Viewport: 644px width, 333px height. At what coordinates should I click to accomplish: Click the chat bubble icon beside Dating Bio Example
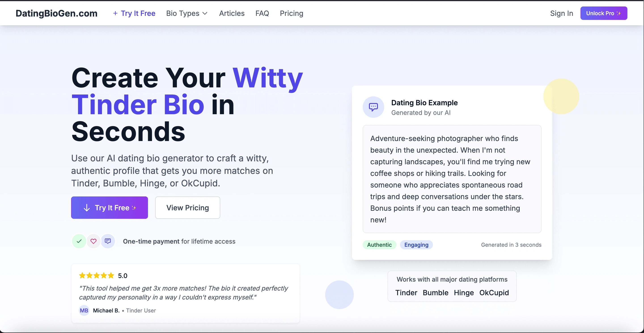click(373, 107)
